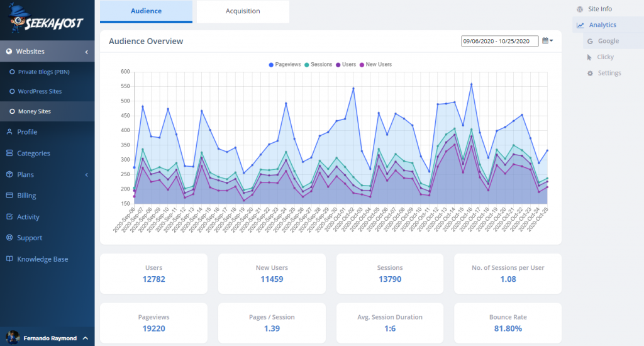
Task: Expand the Plans submenu chevron
Action: click(x=87, y=175)
